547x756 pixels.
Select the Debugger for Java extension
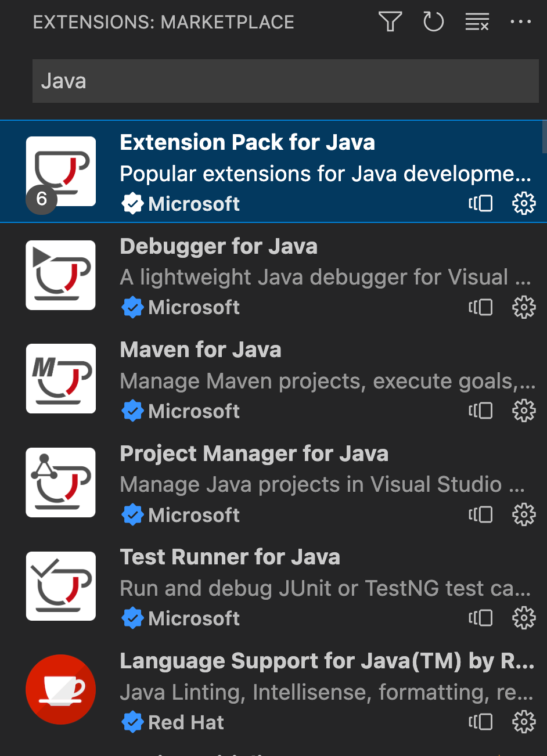(x=218, y=247)
